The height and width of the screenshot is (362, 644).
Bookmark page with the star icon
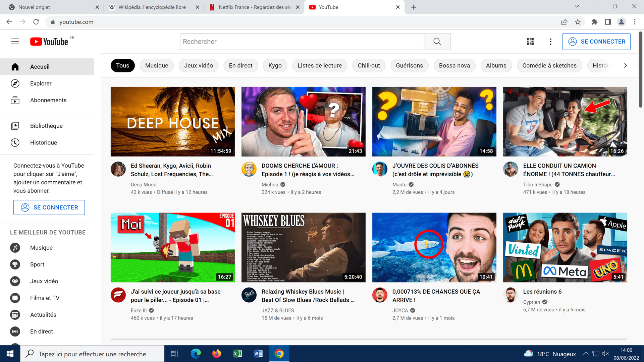coord(578,22)
